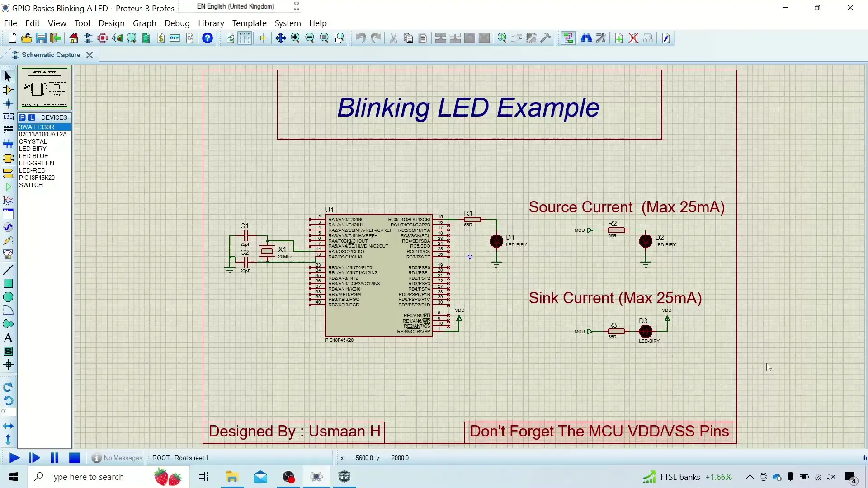Select the 2D graphics Text tool
Viewport: 868px width, 488px height.
[x=8, y=338]
